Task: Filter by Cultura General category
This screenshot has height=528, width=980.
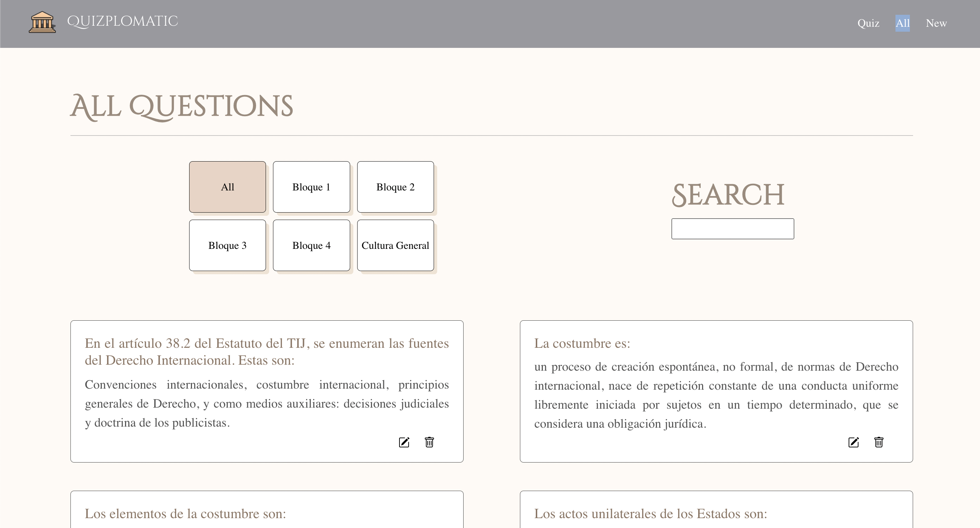Action: 395,246
